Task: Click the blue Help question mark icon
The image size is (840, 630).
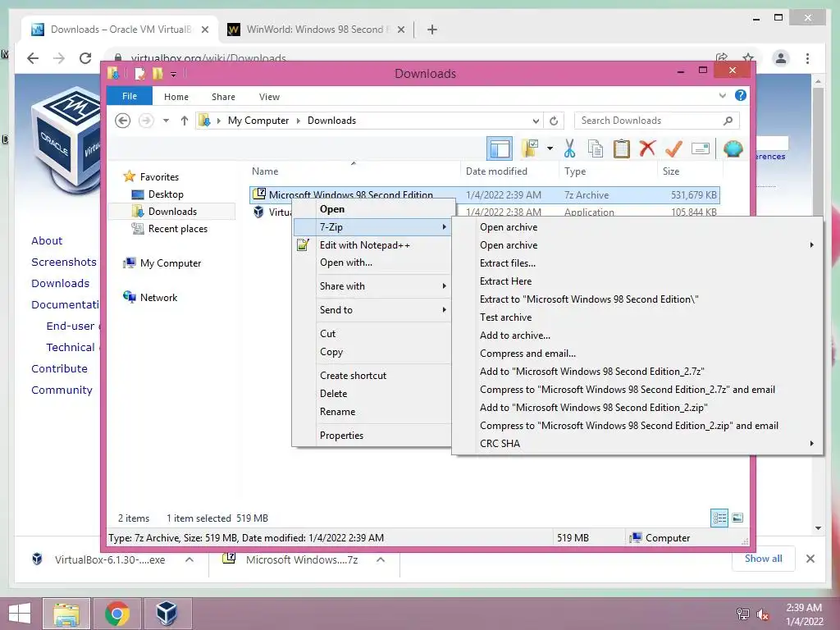Action: pos(741,95)
